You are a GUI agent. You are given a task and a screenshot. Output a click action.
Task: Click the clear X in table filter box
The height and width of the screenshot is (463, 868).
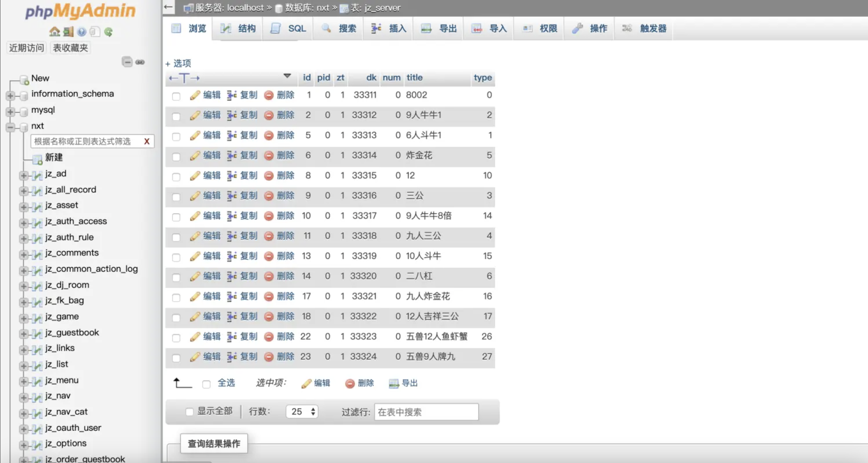click(147, 141)
